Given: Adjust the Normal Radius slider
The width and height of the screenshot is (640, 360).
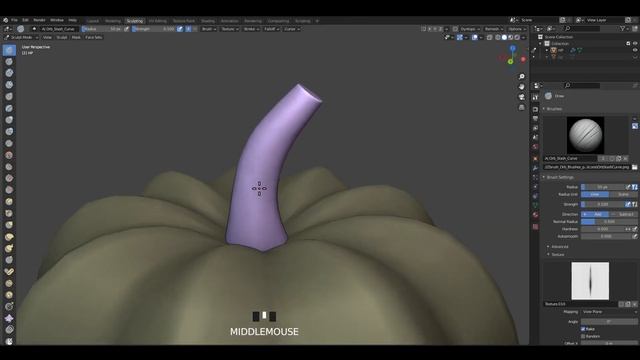Looking at the screenshot, I should (x=609, y=222).
